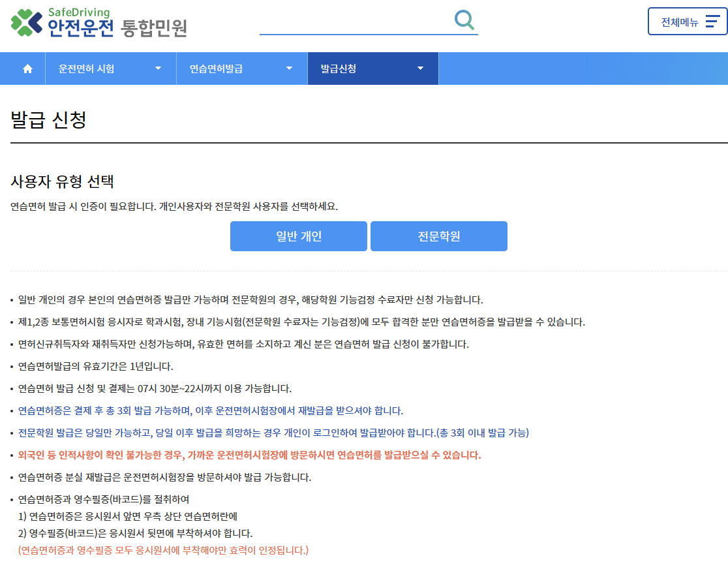Click the bullet starting '면허신규취득자와 재취득자만'
Screen dimensions: 728x569
[243, 344]
